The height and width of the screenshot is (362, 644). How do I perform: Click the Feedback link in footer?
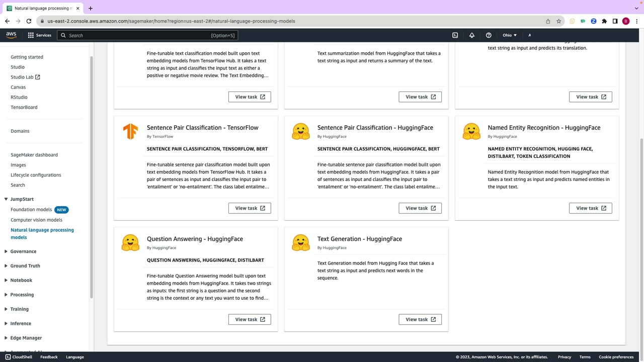coord(49,357)
